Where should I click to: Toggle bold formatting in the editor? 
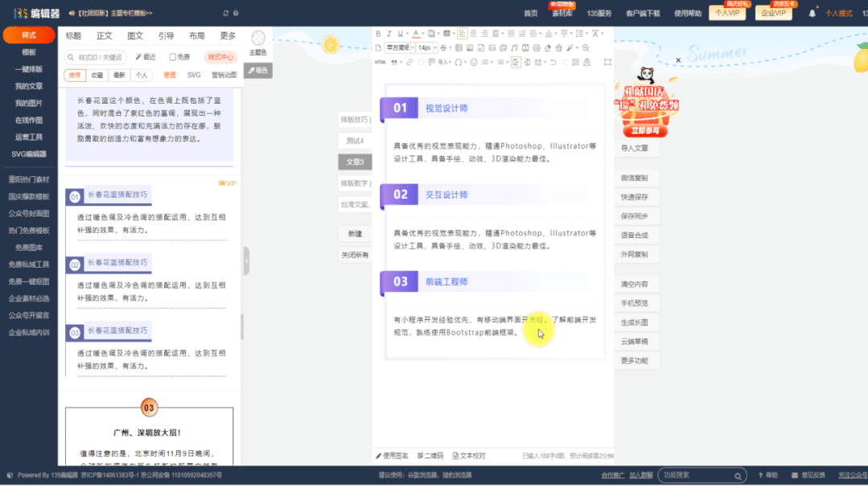tap(377, 34)
